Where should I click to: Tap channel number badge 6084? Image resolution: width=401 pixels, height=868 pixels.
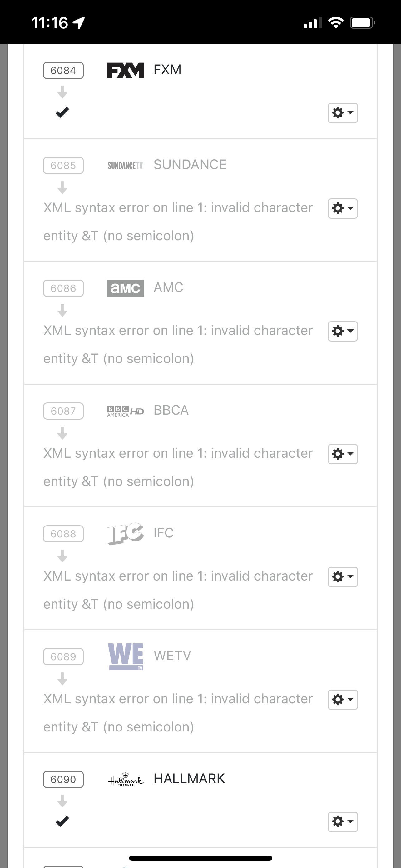tap(63, 70)
